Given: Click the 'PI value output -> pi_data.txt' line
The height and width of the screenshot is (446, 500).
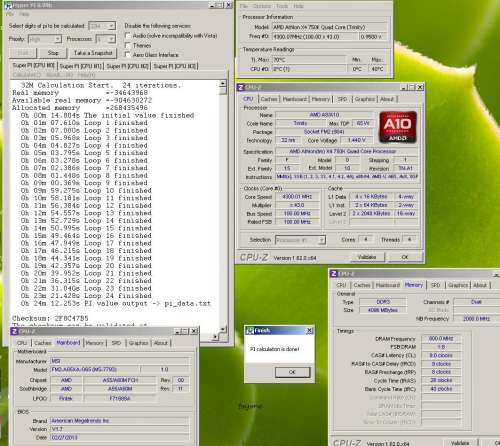Looking at the screenshot, I should [x=115, y=304].
